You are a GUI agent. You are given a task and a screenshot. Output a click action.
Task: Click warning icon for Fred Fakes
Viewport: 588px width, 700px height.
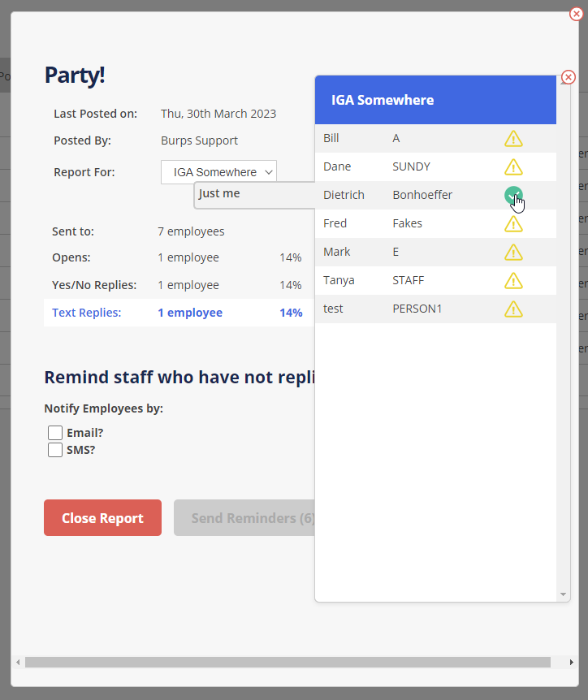[x=513, y=224]
